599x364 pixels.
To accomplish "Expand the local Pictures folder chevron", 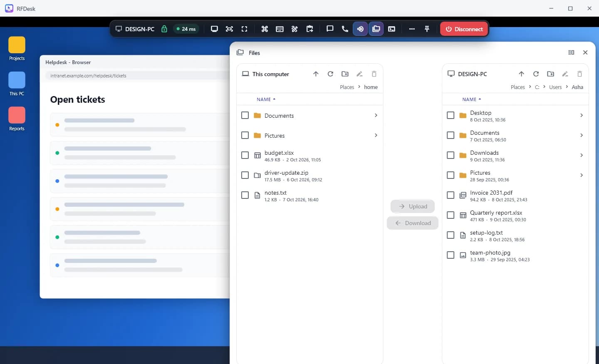I will pyautogui.click(x=376, y=135).
